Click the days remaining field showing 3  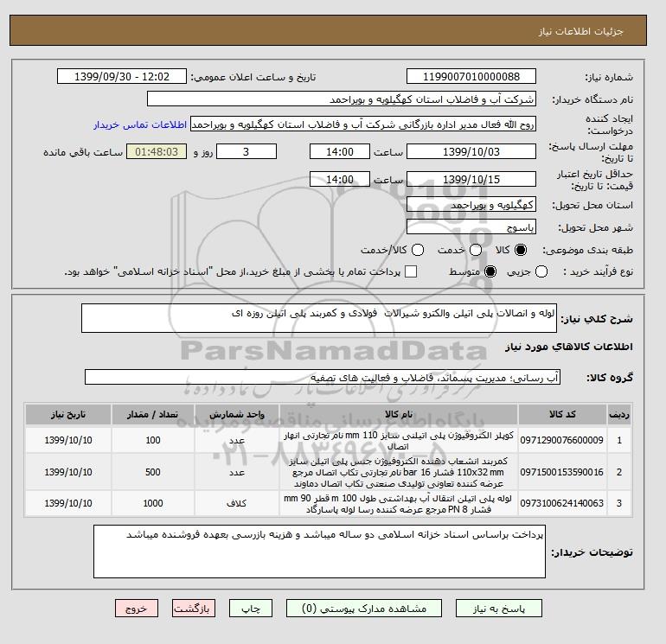point(247,151)
